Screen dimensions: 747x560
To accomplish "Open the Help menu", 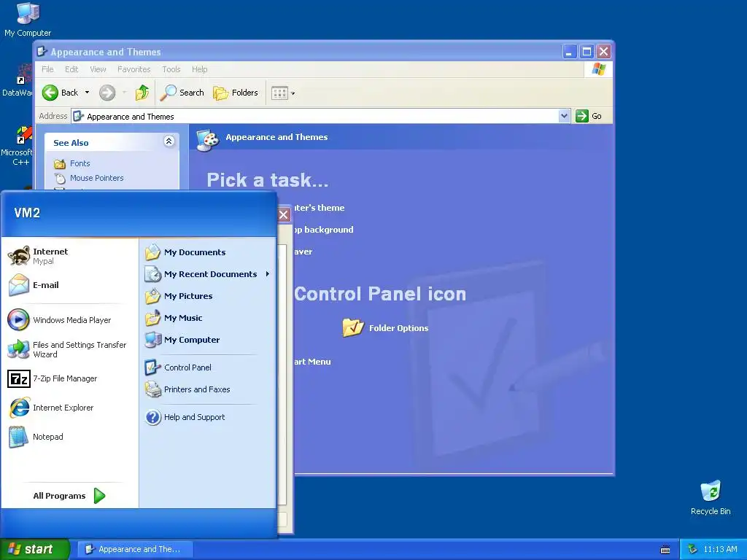I will 200,69.
